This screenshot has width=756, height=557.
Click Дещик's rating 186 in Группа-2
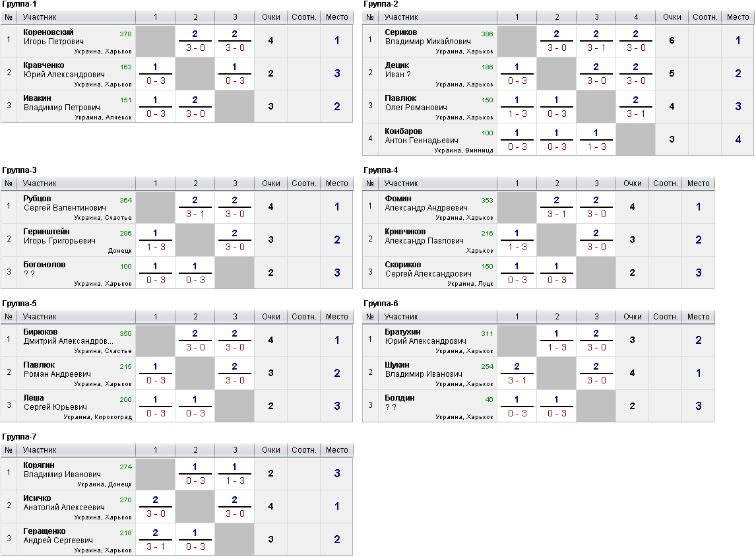487,67
